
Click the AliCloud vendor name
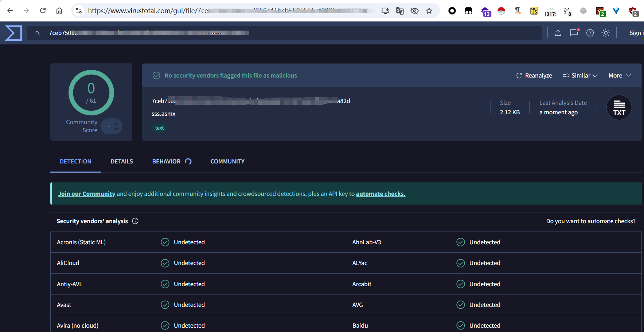[68, 263]
